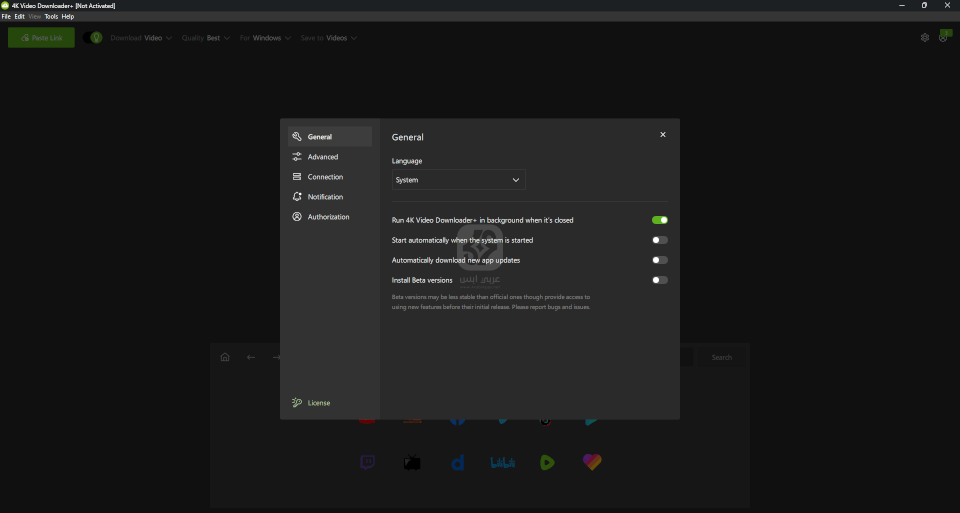This screenshot has height=513, width=960.
Task: Expand the Quality Best dropdown
Action: point(206,38)
